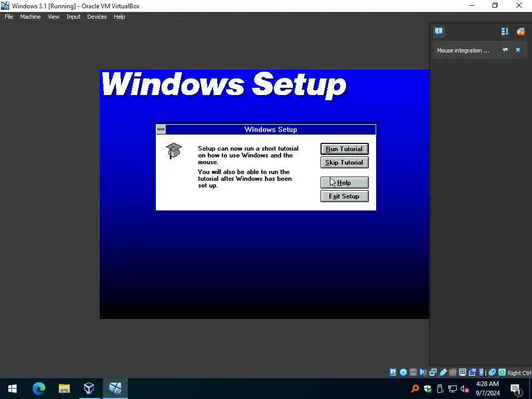Click the safely remove hardware tray icon
Viewport: 532px width, 399px height.
[x=440, y=389]
